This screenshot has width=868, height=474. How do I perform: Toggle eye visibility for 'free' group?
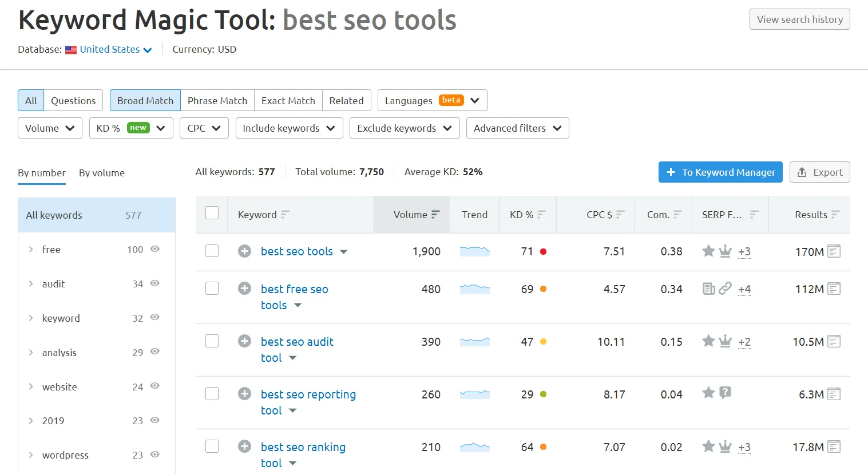pyautogui.click(x=154, y=249)
